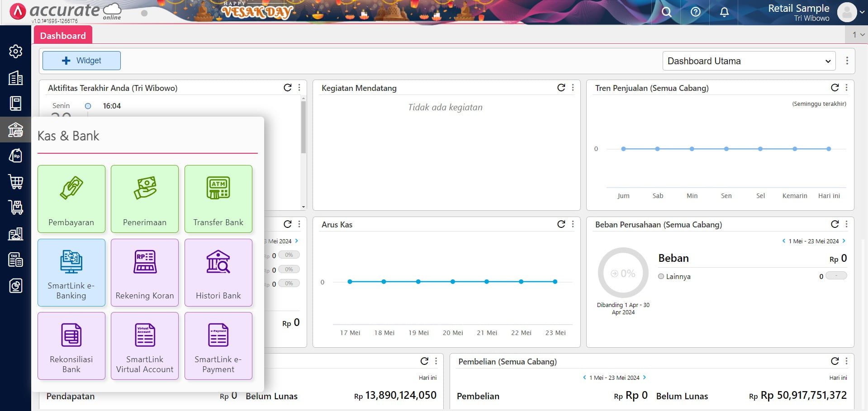Open the Dashboard Utama dropdown

pyautogui.click(x=749, y=61)
